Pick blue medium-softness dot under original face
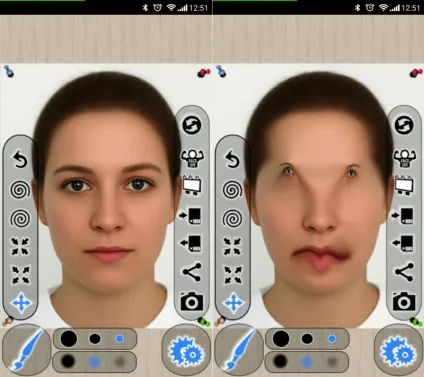 [94, 361]
